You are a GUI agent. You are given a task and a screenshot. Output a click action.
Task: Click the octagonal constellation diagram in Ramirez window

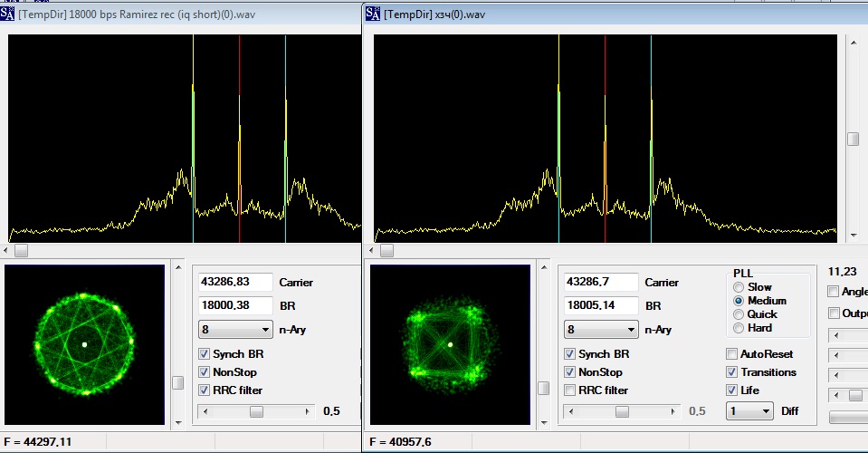[x=85, y=344]
